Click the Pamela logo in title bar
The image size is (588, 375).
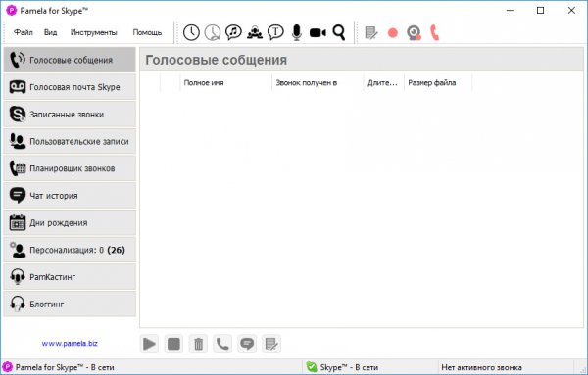(x=11, y=11)
